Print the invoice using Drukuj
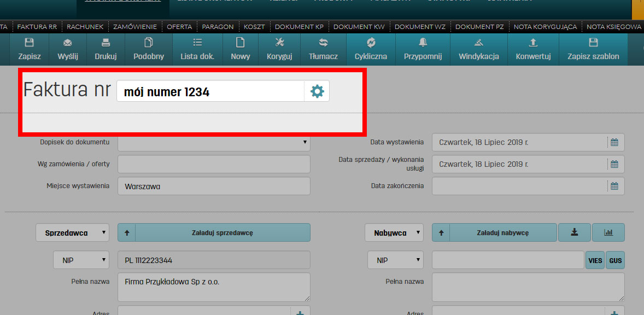This screenshot has height=315, width=644. click(106, 43)
